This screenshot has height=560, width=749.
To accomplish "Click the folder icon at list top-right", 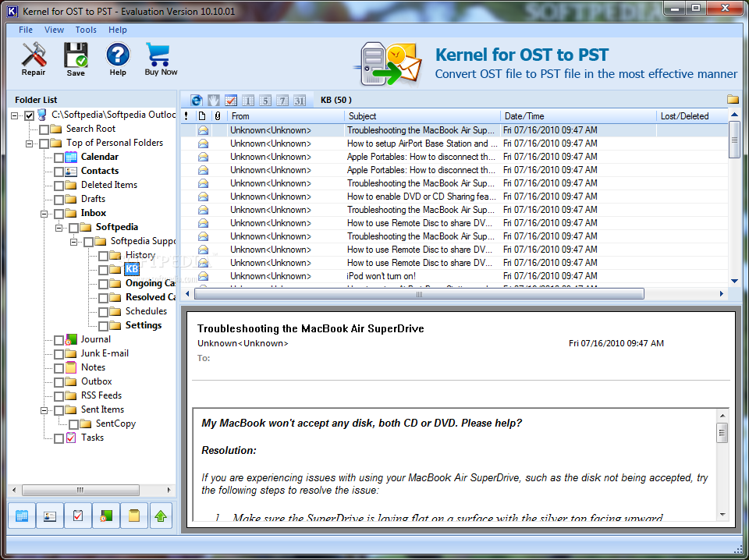I will click(x=733, y=99).
